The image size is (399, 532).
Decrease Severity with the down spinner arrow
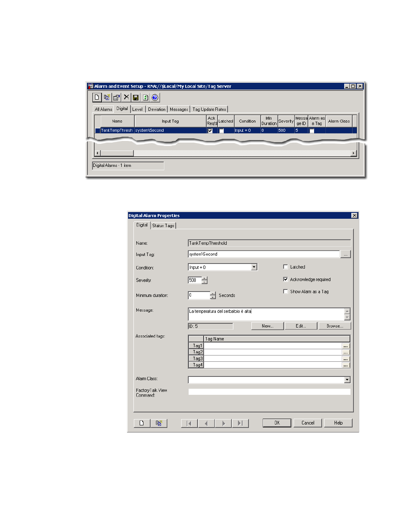point(205,282)
